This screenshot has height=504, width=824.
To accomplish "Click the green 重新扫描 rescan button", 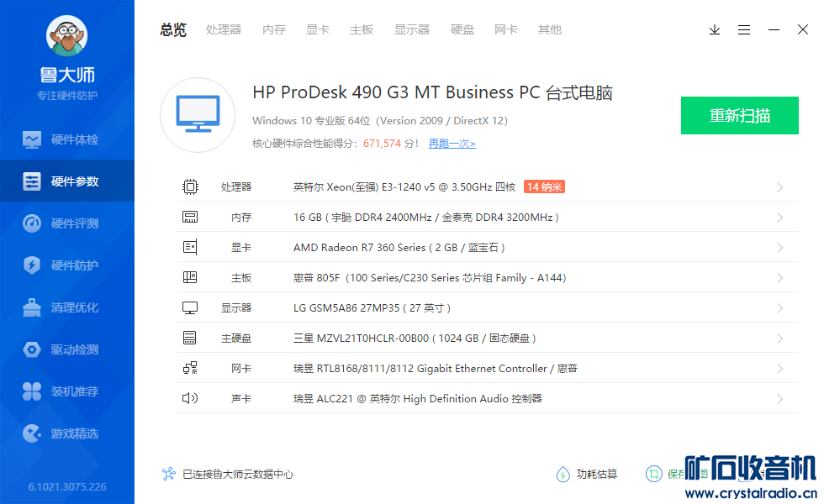I will [x=740, y=116].
